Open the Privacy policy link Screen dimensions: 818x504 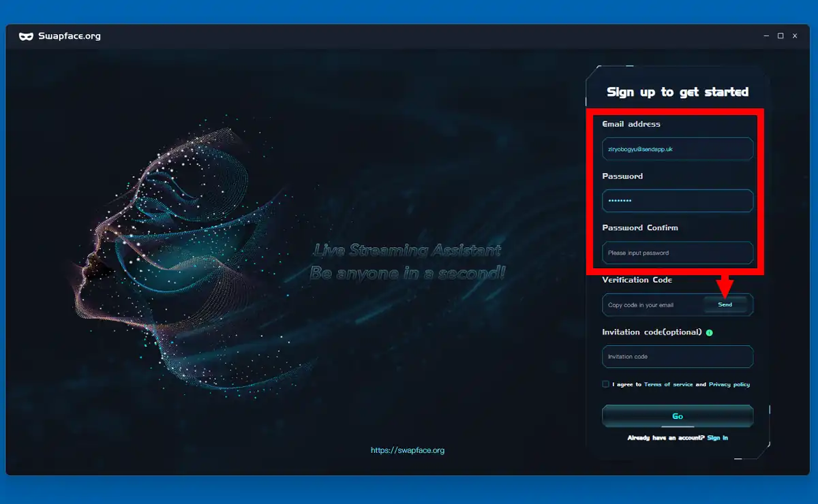[x=729, y=384]
